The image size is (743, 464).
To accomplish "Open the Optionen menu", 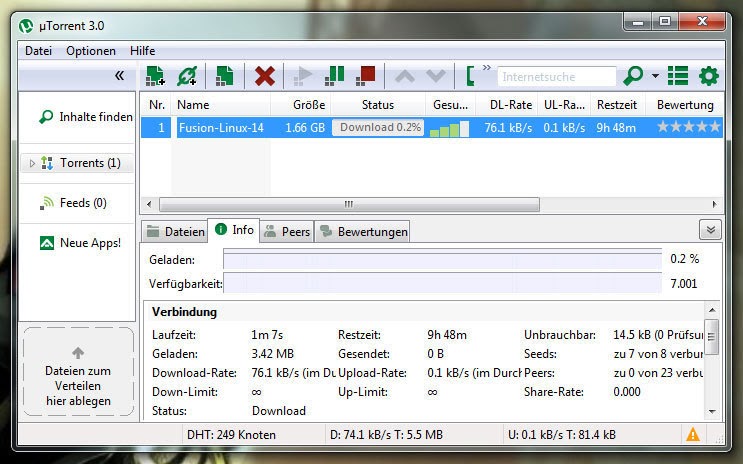I will (91, 51).
